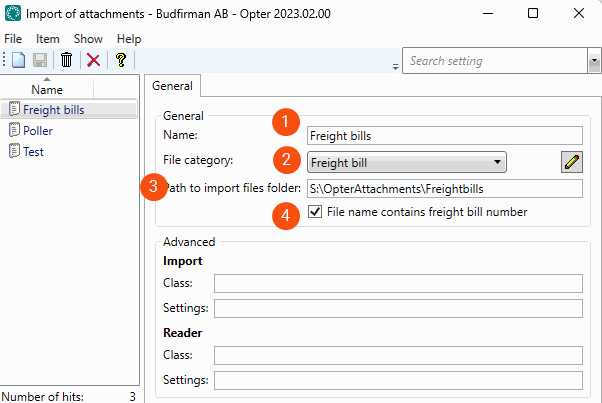The image size is (602, 403).
Task: Select Test in the name list
Action: click(33, 151)
